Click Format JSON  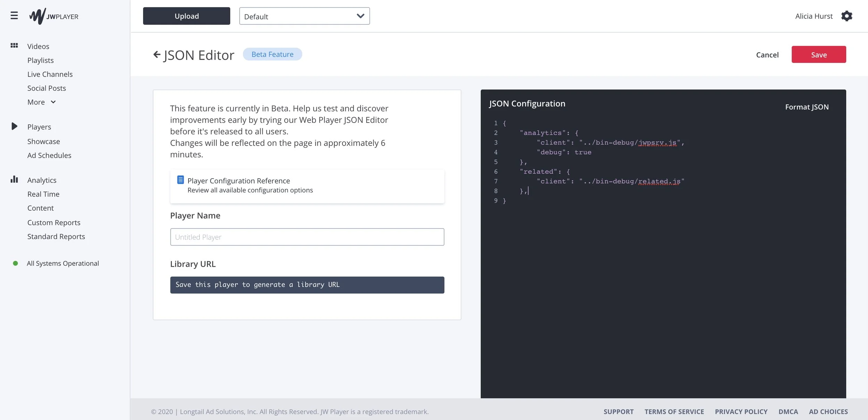tap(807, 107)
